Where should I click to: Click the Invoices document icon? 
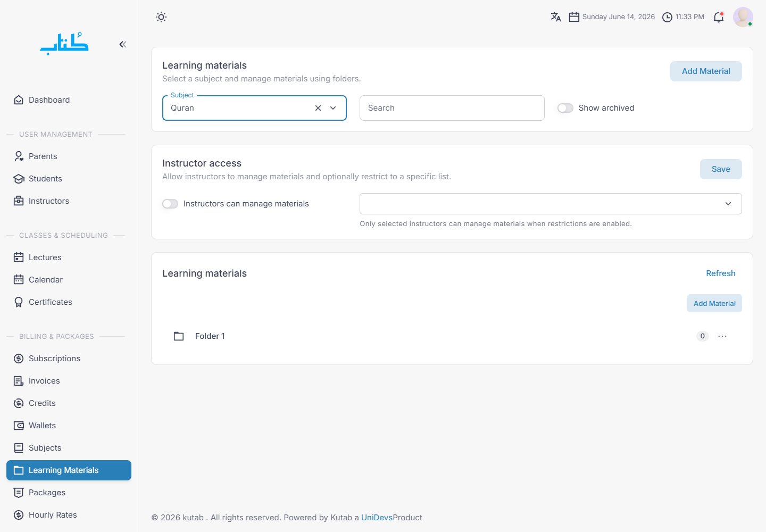tap(19, 381)
